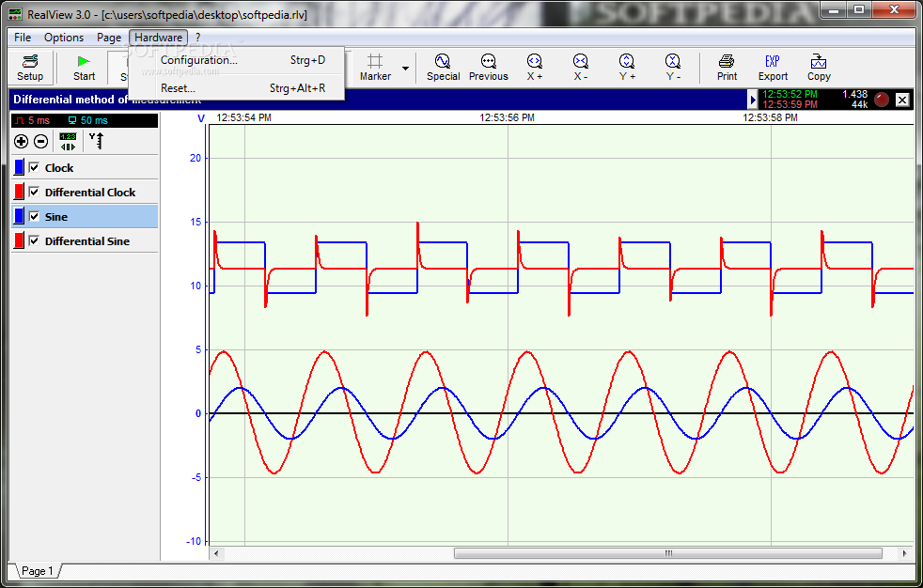Click the scrollbar right arrow

[905, 553]
